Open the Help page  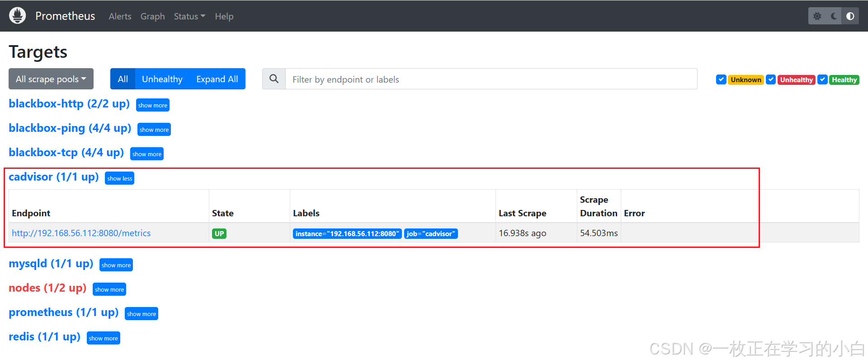[x=224, y=16]
